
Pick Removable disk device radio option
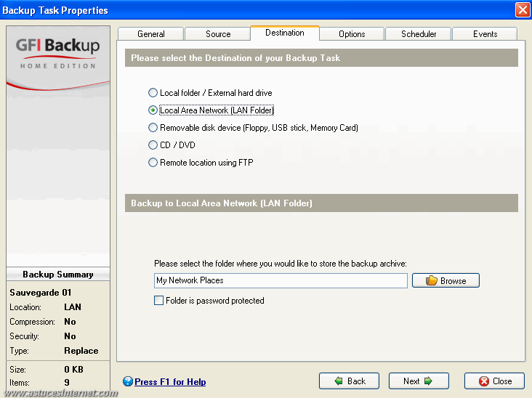pyautogui.click(x=253, y=128)
